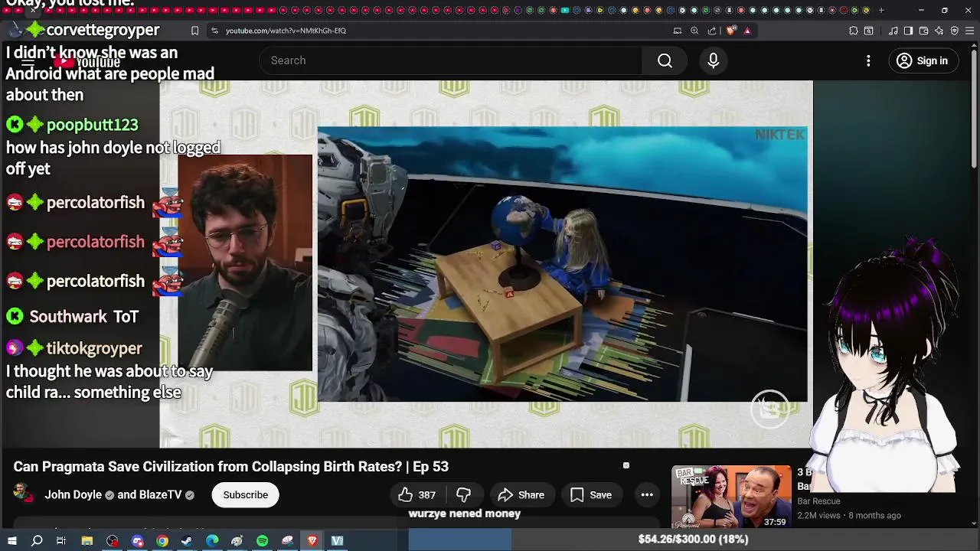Click inside the YouTube search field

tap(452, 60)
